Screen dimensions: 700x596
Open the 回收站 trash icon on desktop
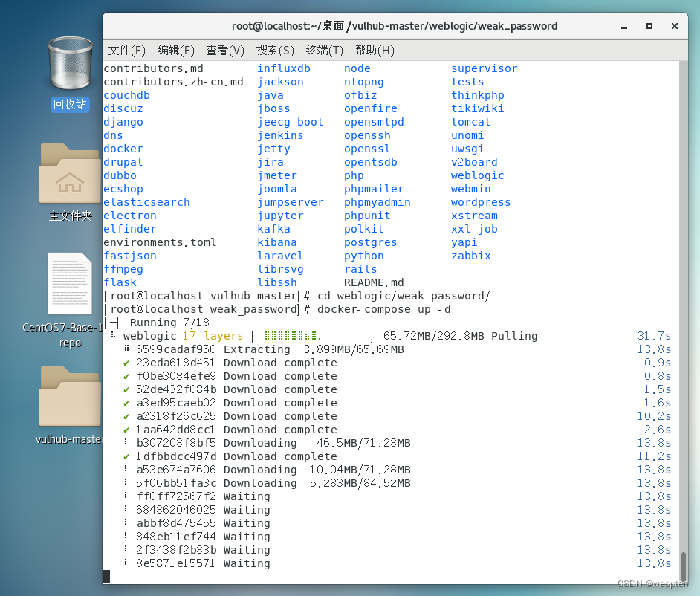70,63
